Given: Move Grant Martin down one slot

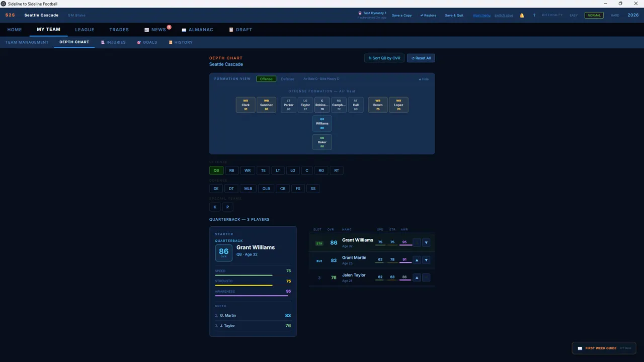Looking at the screenshot, I should click(426, 260).
